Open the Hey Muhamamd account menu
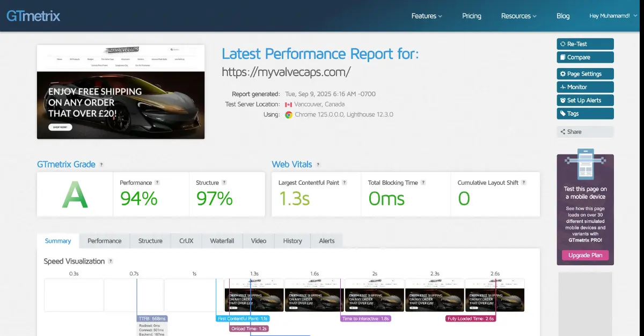 pos(614,16)
